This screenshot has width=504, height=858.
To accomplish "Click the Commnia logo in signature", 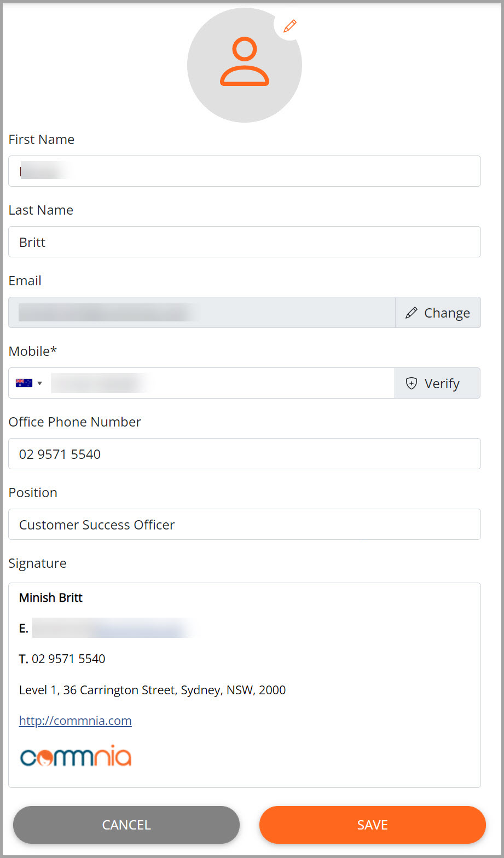I will point(76,755).
